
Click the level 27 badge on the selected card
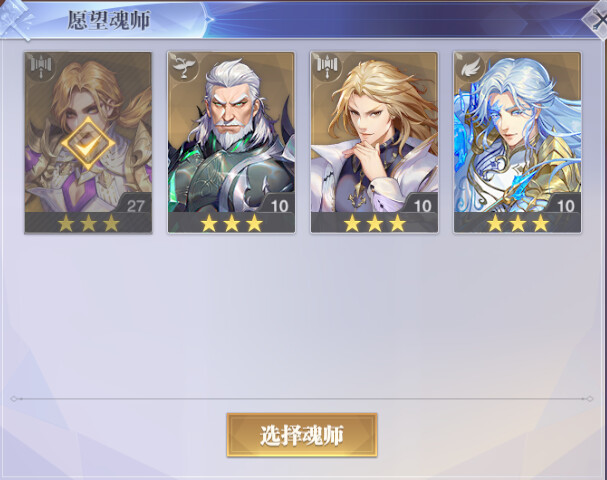(135, 204)
